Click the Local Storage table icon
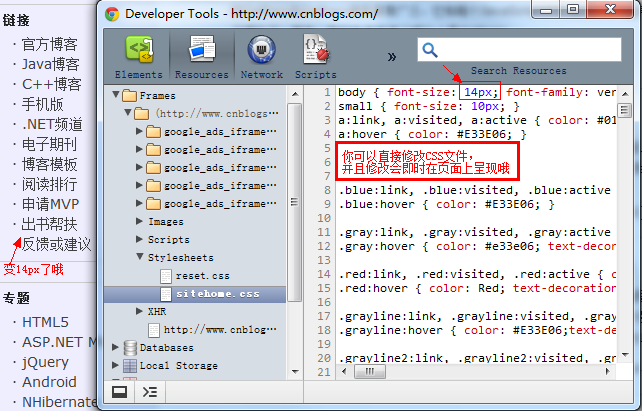642x411 pixels. (130, 366)
